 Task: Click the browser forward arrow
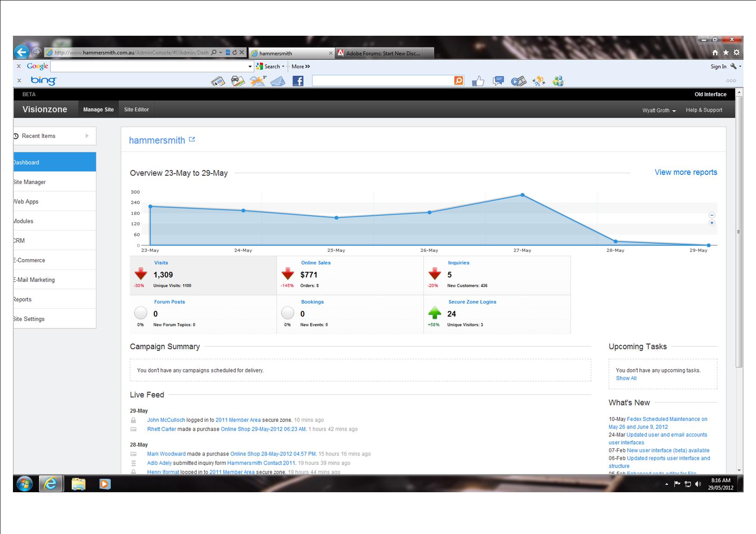click(x=37, y=52)
